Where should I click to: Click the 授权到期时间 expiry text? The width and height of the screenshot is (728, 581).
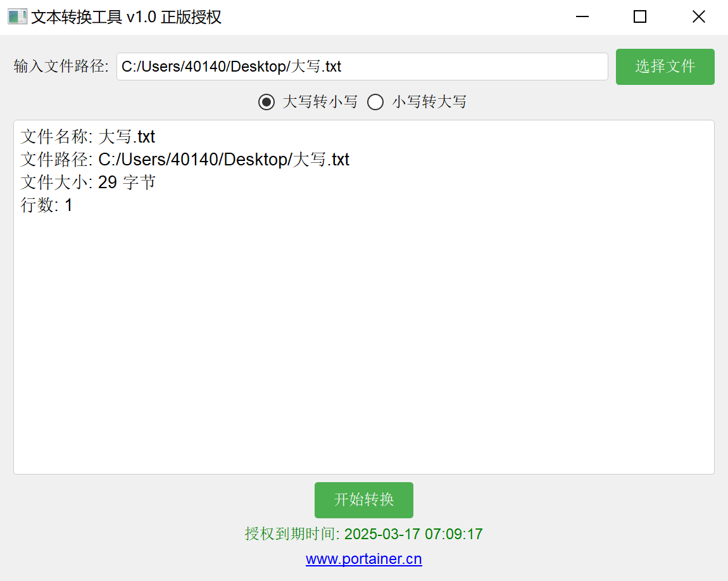[x=363, y=533]
